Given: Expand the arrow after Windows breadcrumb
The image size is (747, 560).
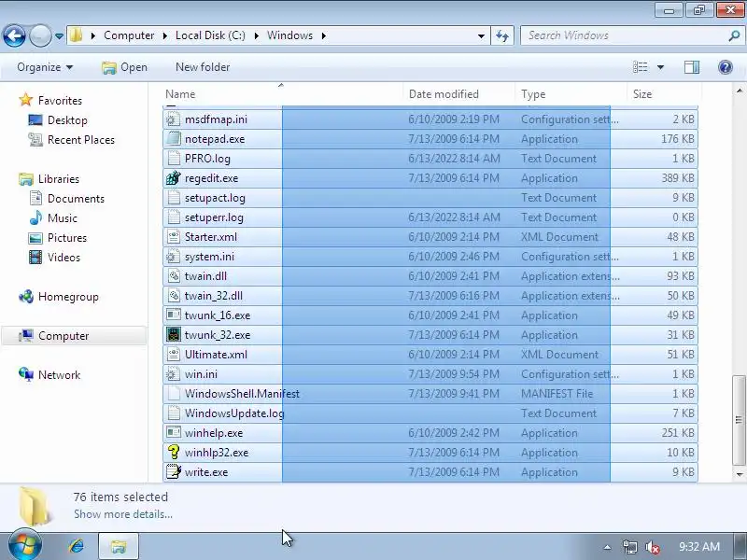Looking at the screenshot, I should point(324,35).
